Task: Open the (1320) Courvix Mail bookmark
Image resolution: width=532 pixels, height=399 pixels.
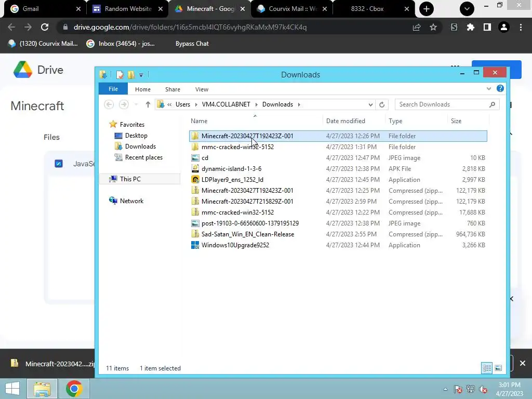Action: tap(43, 44)
